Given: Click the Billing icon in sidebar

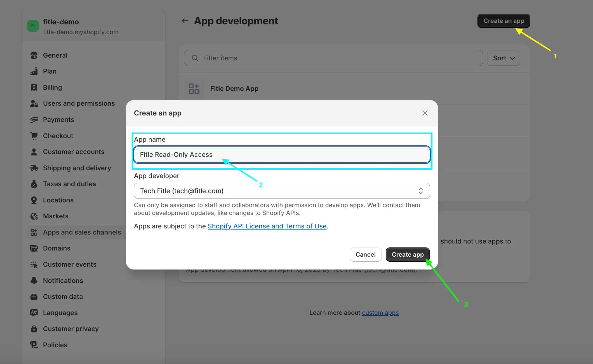Looking at the screenshot, I should (x=34, y=87).
